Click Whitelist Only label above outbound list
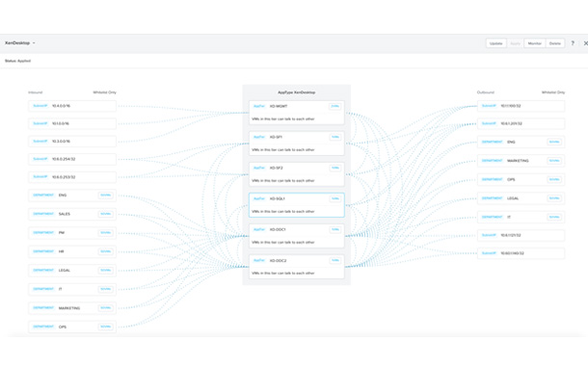Viewport: 588px width, 366px height. 553,92
